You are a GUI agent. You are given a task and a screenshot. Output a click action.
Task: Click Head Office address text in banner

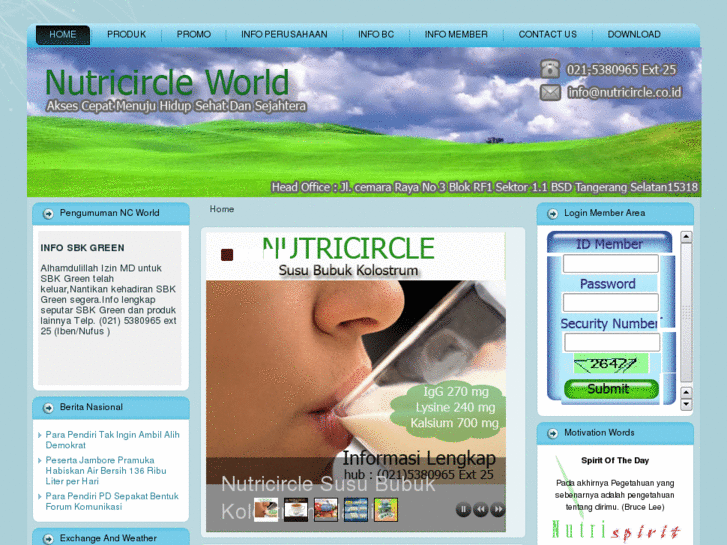point(485,187)
